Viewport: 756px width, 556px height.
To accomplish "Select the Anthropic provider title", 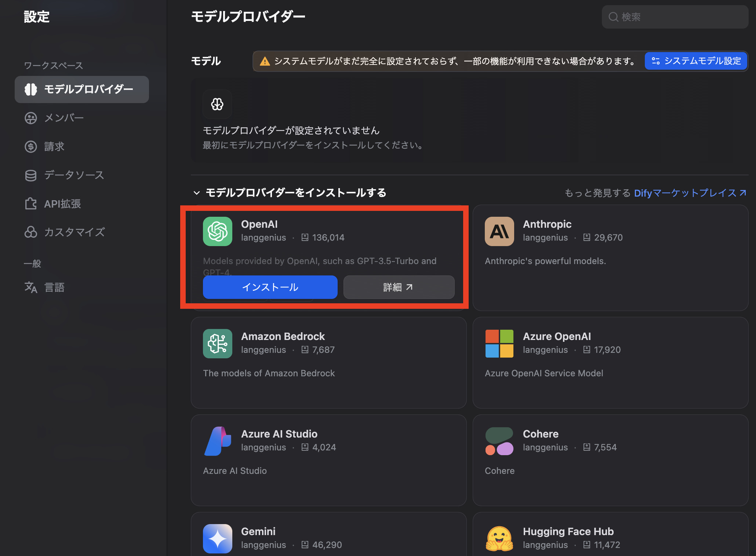I will 547,224.
